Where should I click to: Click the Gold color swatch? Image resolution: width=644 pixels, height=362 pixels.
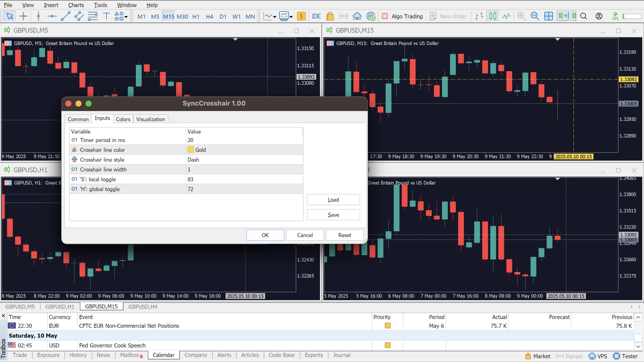point(191,150)
